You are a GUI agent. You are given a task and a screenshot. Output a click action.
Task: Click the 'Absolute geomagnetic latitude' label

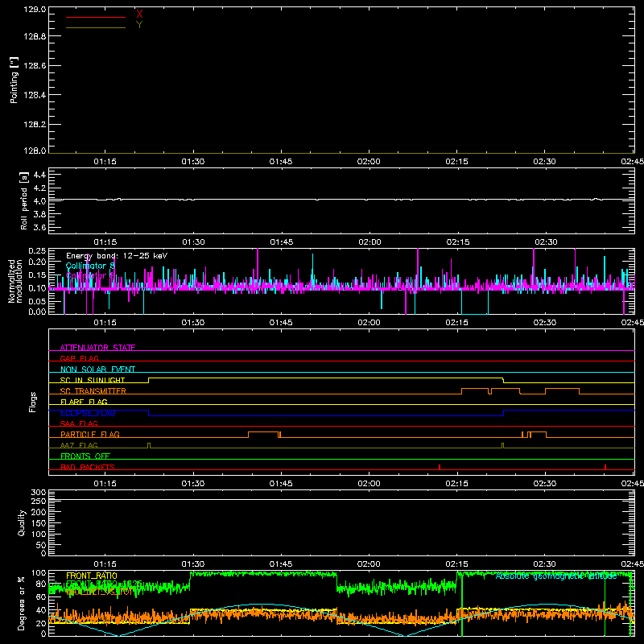[x=556, y=576]
